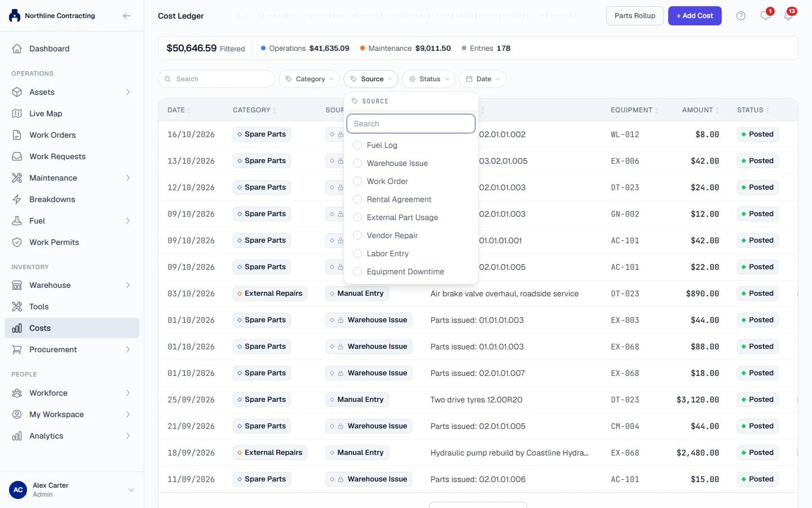Expand the Alex Carter account menu

pos(131,490)
